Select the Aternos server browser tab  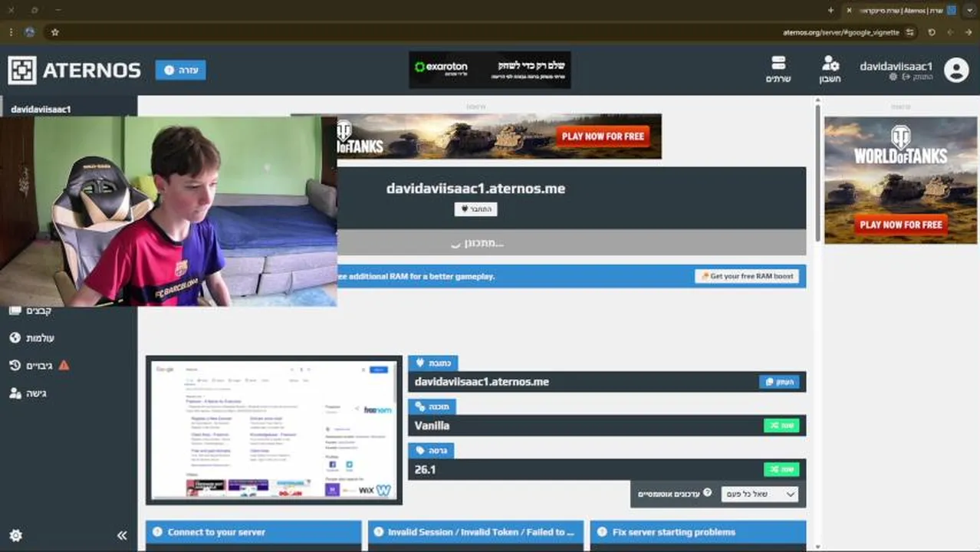tap(902, 10)
